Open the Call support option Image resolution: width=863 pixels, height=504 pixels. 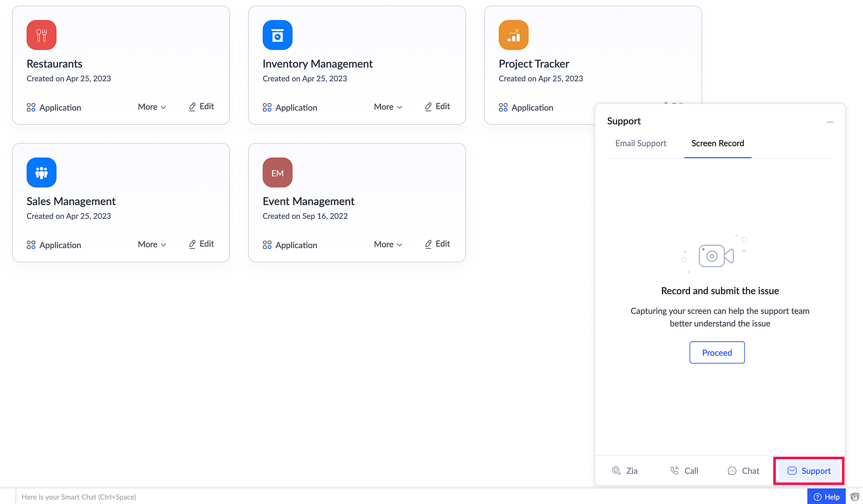pyautogui.click(x=684, y=471)
